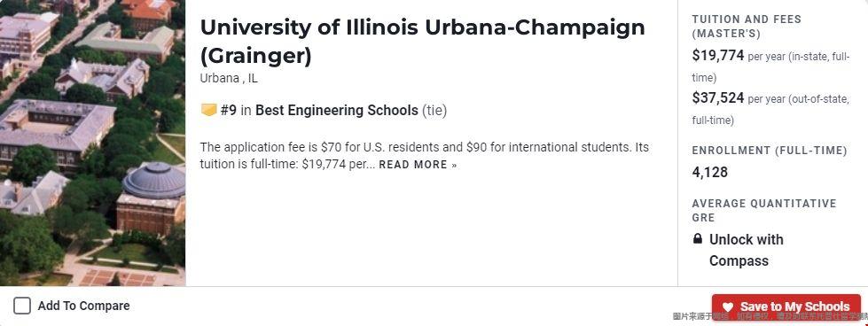Image resolution: width=868 pixels, height=326 pixels.
Task: Click the Average Quantitative GRE heading
Action: (764, 210)
